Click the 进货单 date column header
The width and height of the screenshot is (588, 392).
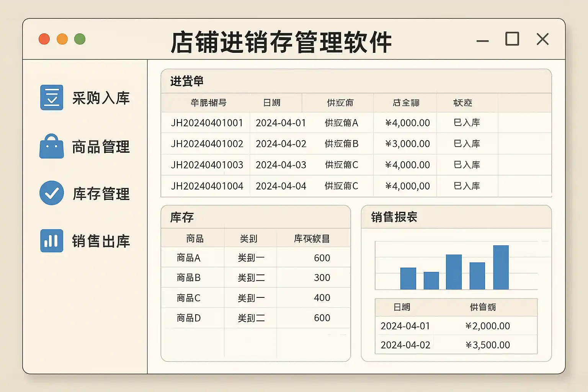(x=272, y=103)
